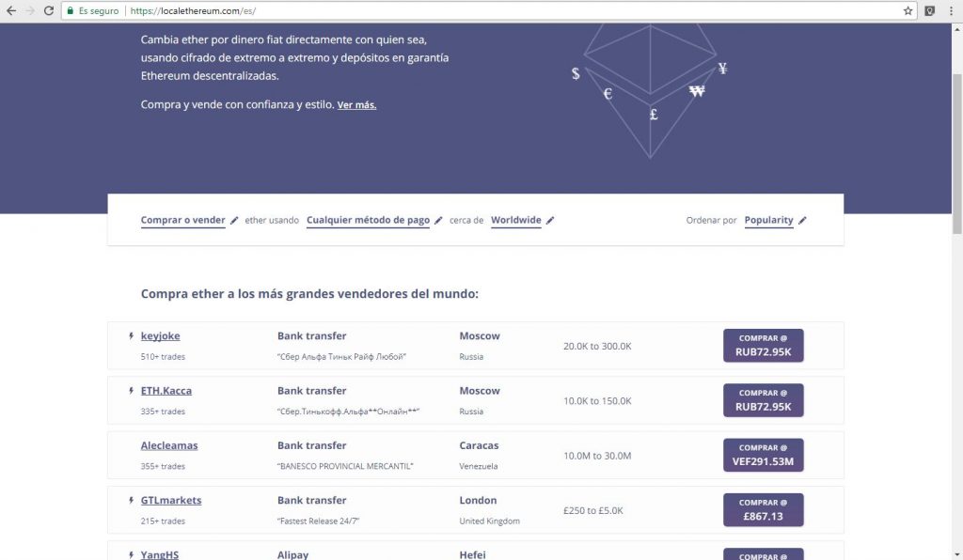Click London in the GTLmarkets row
This screenshot has width=963, height=560.
(478, 501)
